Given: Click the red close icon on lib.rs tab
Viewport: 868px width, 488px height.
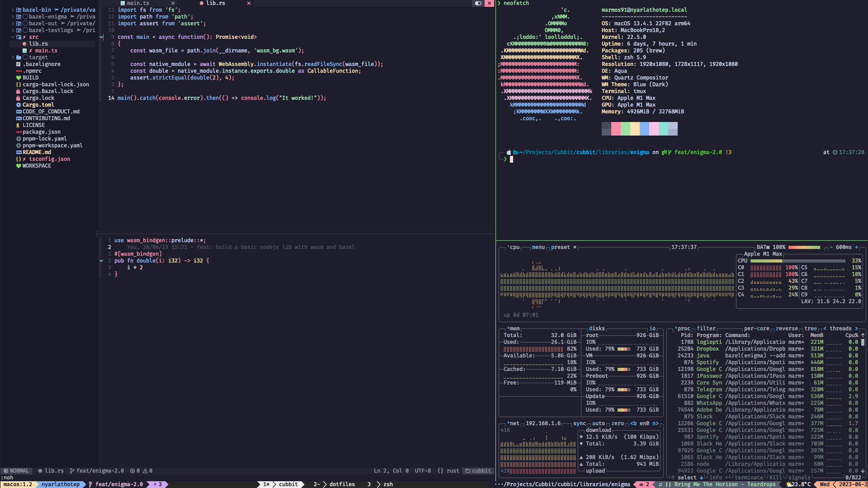Looking at the screenshot, I should click(x=249, y=3).
